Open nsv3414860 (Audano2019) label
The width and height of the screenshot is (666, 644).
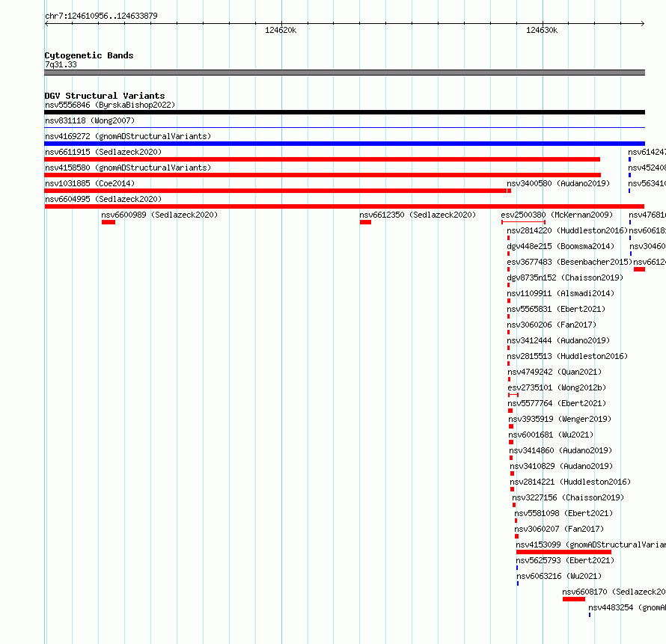click(x=560, y=450)
